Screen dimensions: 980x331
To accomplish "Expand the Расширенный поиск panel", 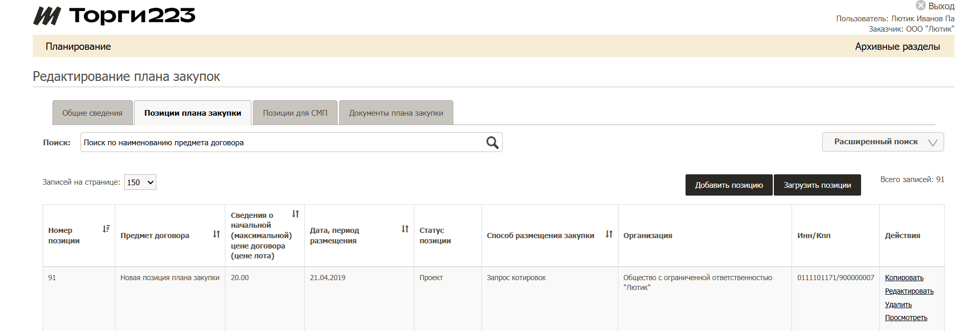I will pos(882,142).
